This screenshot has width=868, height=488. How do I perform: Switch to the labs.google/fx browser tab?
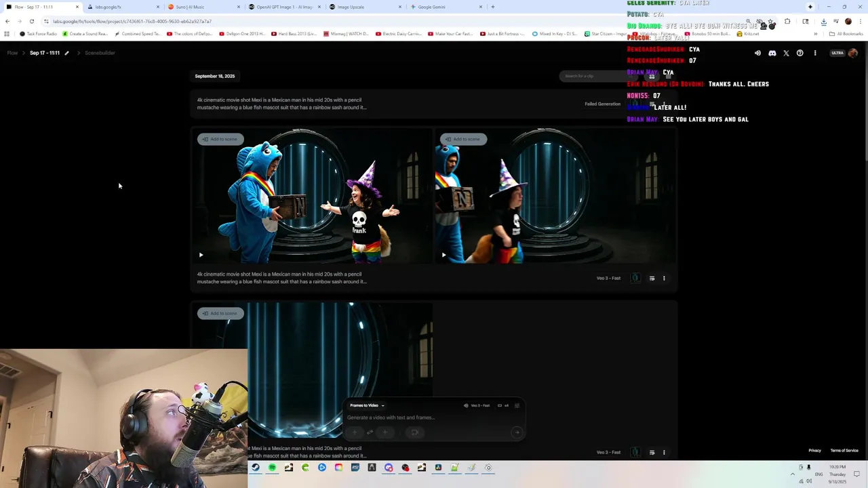point(122,7)
